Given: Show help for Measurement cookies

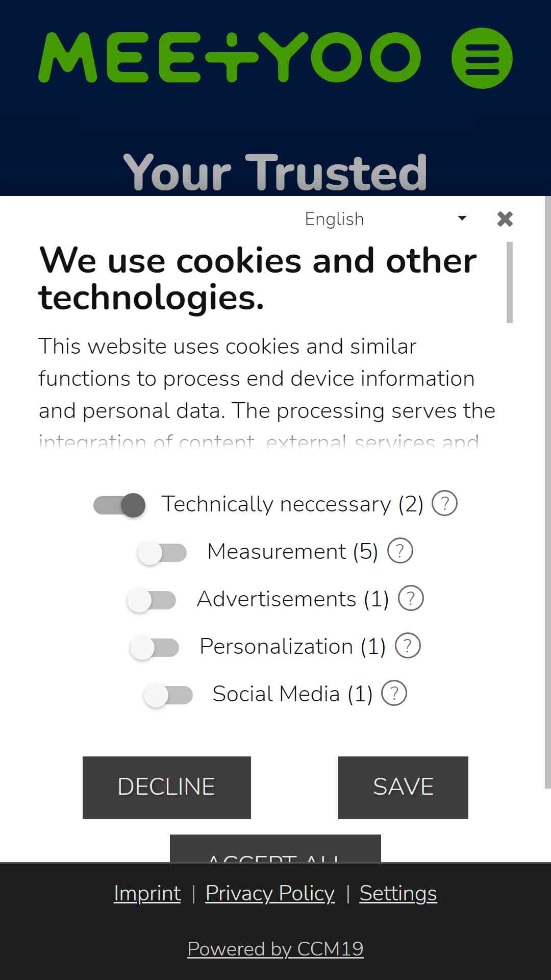Looking at the screenshot, I should coord(400,551).
